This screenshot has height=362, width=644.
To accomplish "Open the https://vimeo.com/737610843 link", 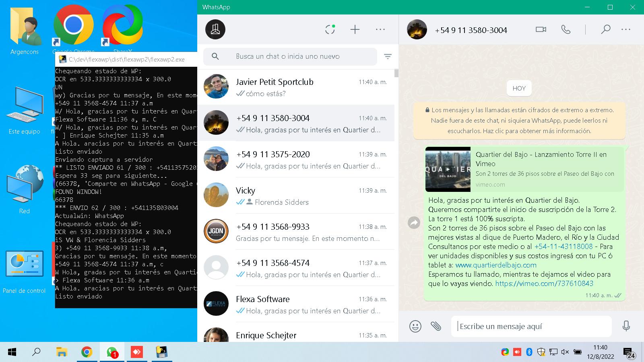I will pyautogui.click(x=544, y=284).
